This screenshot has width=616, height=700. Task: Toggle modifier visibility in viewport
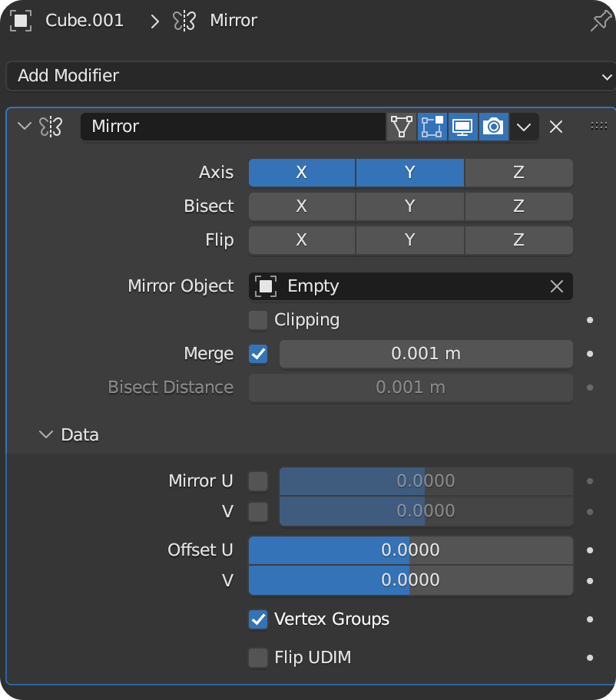(x=462, y=126)
